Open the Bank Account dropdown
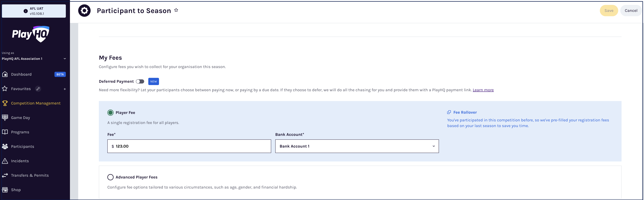 357,146
